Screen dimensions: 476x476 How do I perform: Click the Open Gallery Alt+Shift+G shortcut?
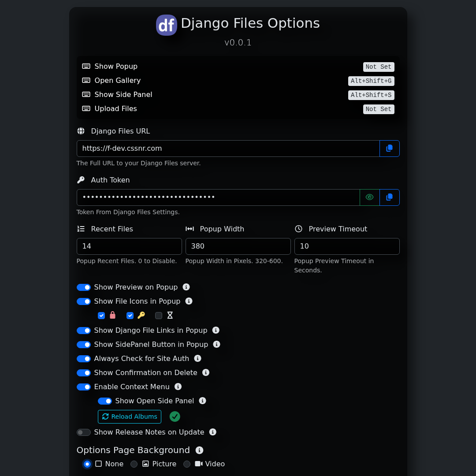371,81
